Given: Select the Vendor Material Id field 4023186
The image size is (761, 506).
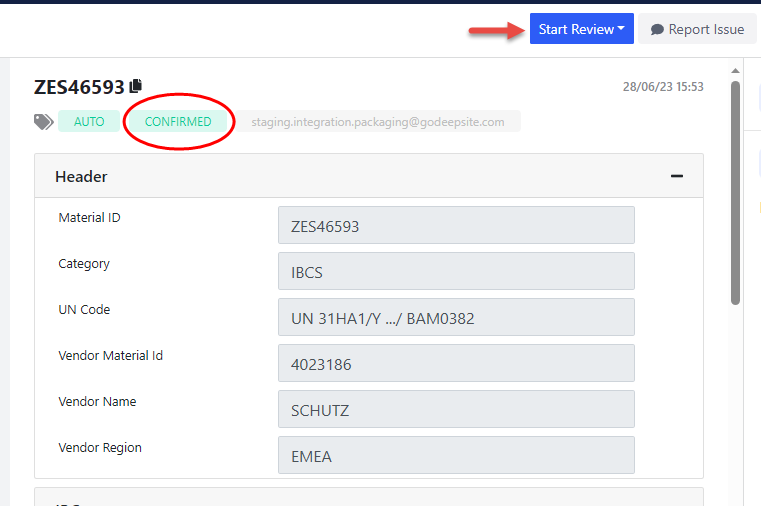Looking at the screenshot, I should [456, 363].
